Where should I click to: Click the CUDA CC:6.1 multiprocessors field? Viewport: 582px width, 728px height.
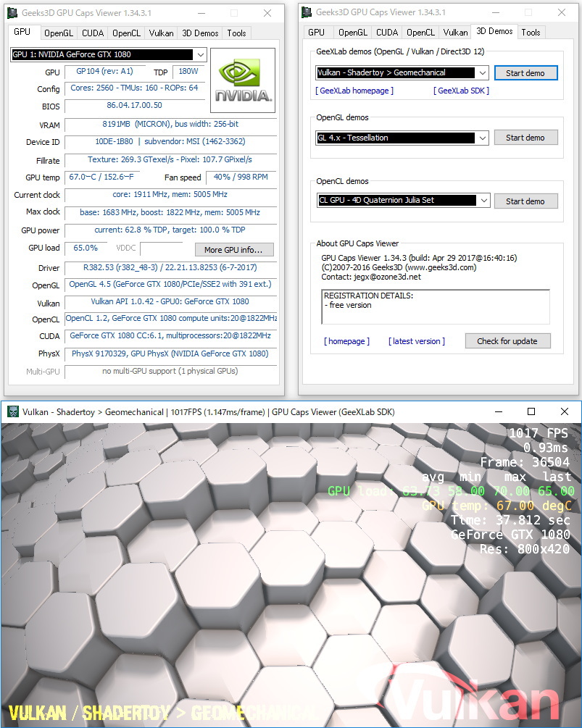pos(170,336)
